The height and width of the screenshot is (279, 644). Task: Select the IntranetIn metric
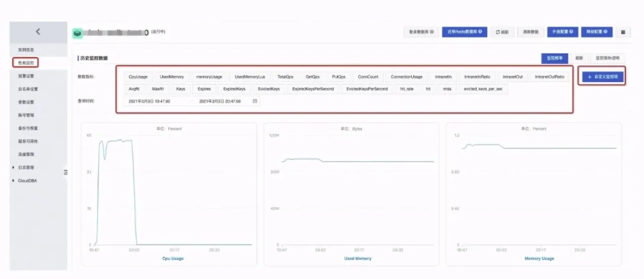[x=443, y=77]
